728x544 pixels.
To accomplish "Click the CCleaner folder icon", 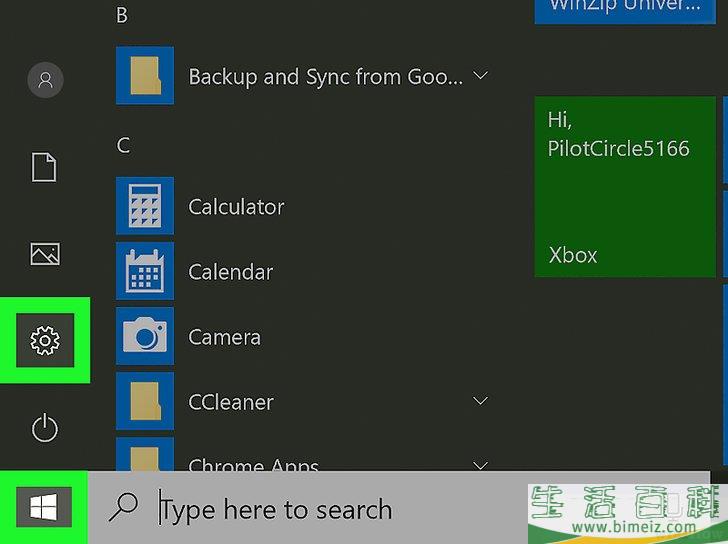I will point(145,401).
